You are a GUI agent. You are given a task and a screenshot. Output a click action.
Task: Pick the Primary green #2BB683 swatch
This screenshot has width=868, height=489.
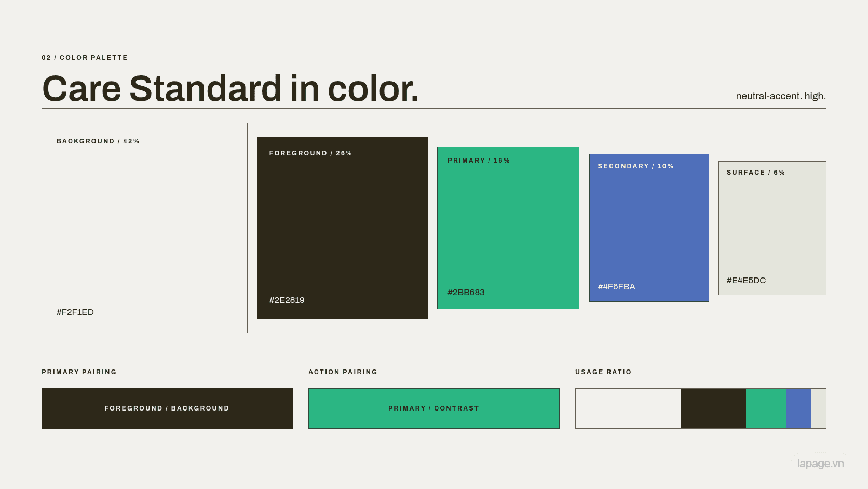click(508, 228)
